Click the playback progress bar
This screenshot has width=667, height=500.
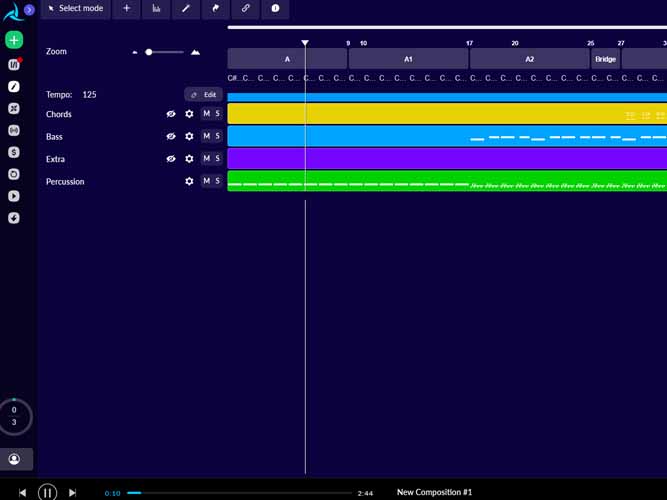239,493
